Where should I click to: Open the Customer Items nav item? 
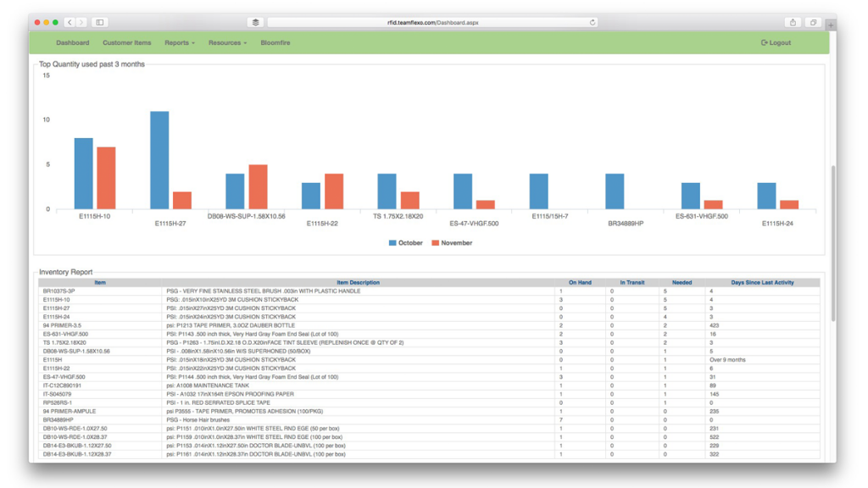point(127,42)
